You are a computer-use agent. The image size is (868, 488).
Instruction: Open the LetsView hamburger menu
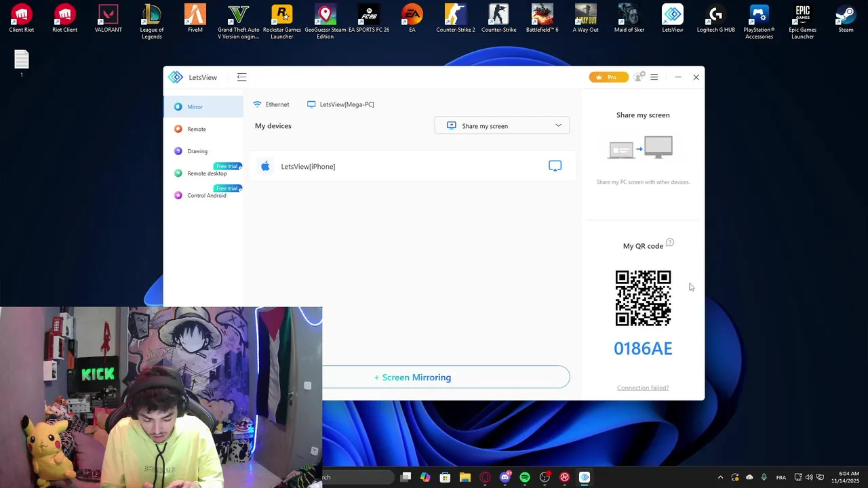(654, 77)
